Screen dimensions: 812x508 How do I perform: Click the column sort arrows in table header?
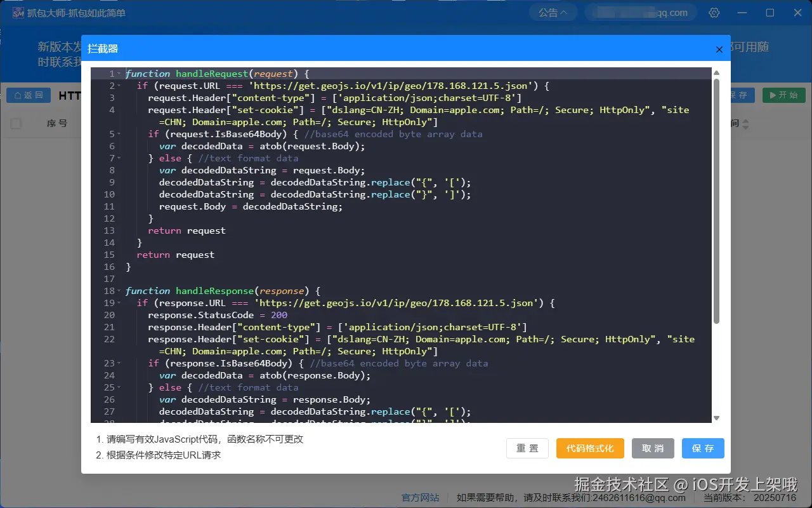pos(745,124)
